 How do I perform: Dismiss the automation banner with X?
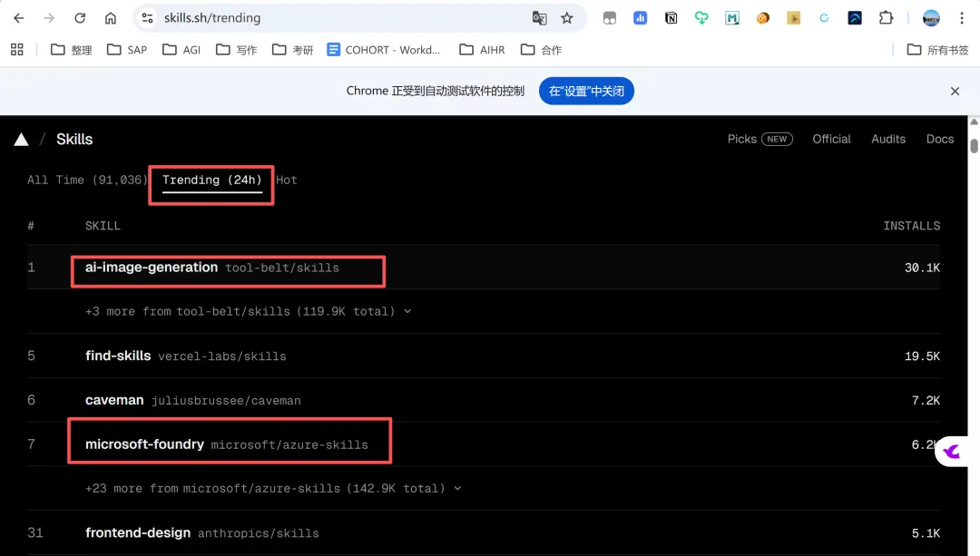[x=955, y=92]
